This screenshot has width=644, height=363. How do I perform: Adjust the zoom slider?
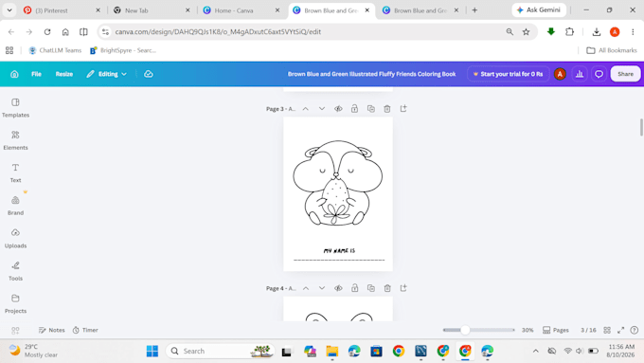[x=465, y=330]
